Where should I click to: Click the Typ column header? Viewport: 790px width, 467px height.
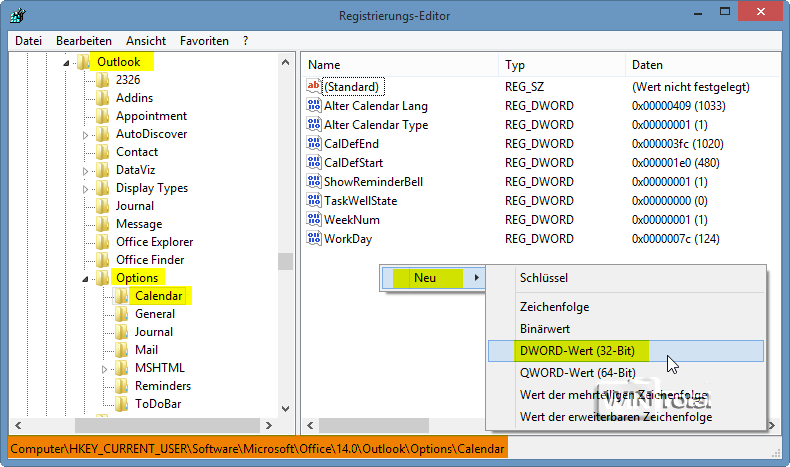coord(562,65)
